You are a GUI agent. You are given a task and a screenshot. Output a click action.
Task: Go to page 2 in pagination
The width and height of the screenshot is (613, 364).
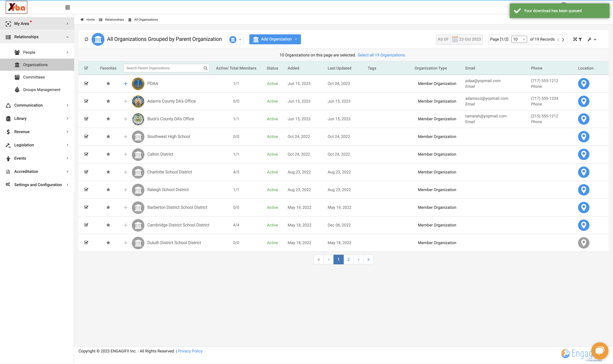coord(348,260)
